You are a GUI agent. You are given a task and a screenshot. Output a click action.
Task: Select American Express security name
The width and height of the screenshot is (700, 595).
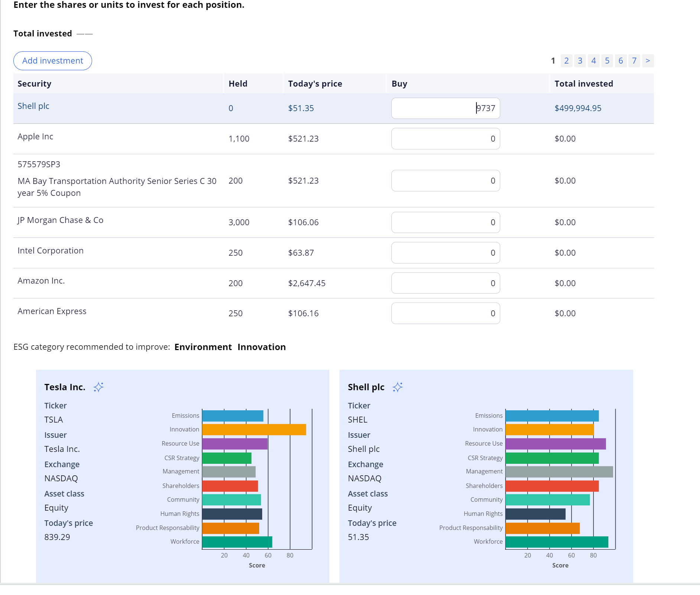tap(52, 311)
